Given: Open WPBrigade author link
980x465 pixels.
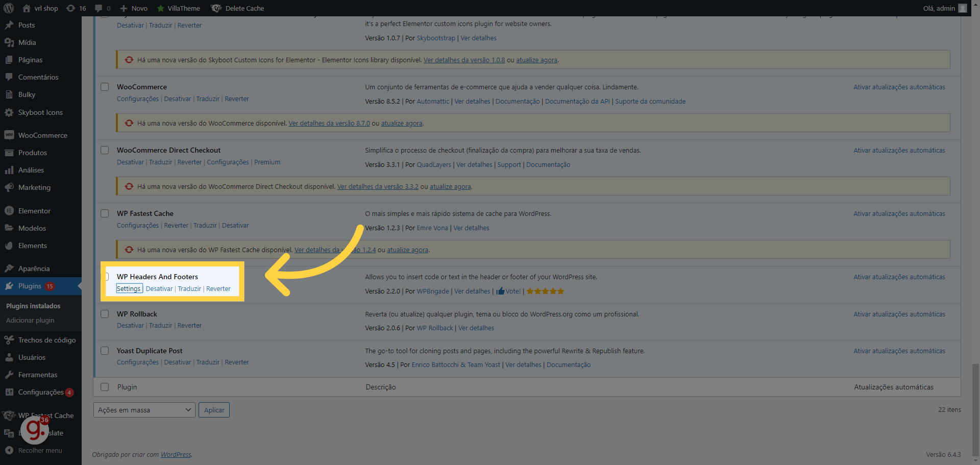Looking at the screenshot, I should point(433,291).
